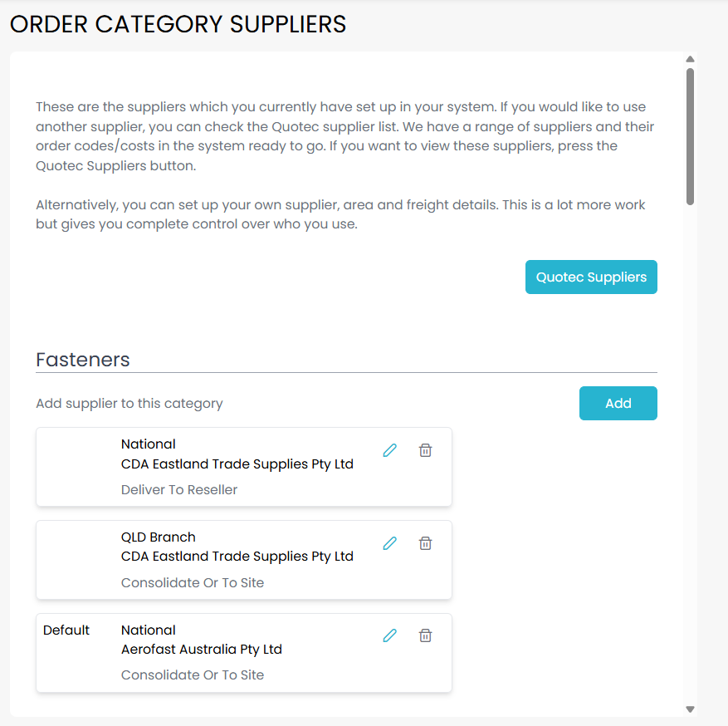Viewport: 728px width, 726px height.
Task: Click the Order Category Suppliers title
Action: click(x=178, y=25)
